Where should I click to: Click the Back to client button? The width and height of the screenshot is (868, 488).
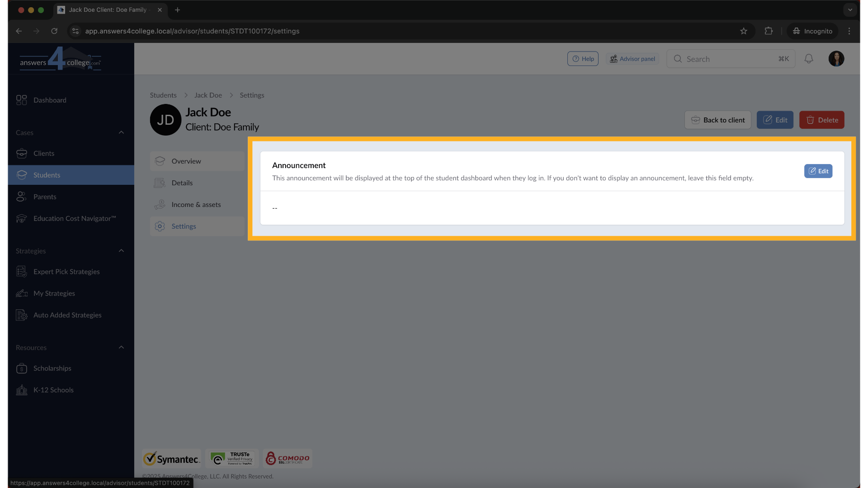pos(718,120)
